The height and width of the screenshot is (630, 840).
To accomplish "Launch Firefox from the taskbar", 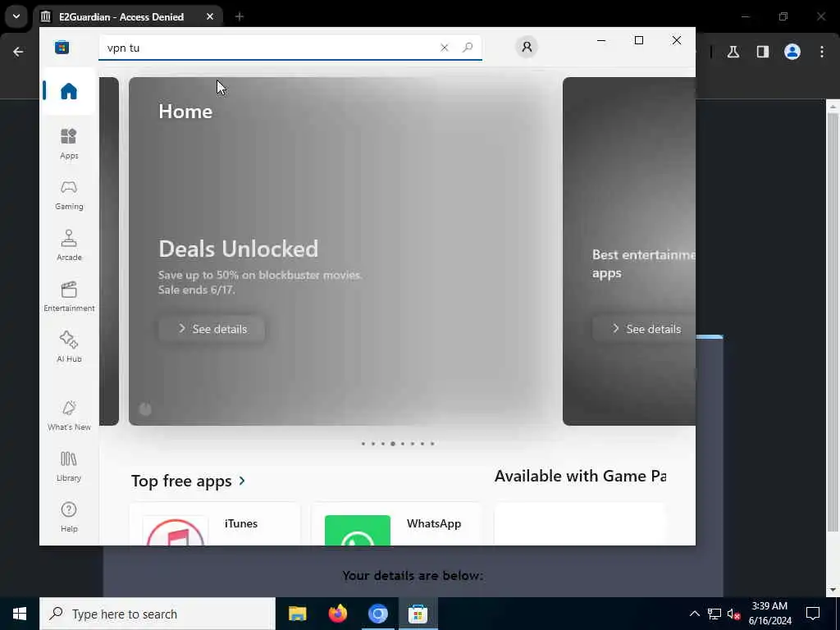I will pyautogui.click(x=337, y=614).
